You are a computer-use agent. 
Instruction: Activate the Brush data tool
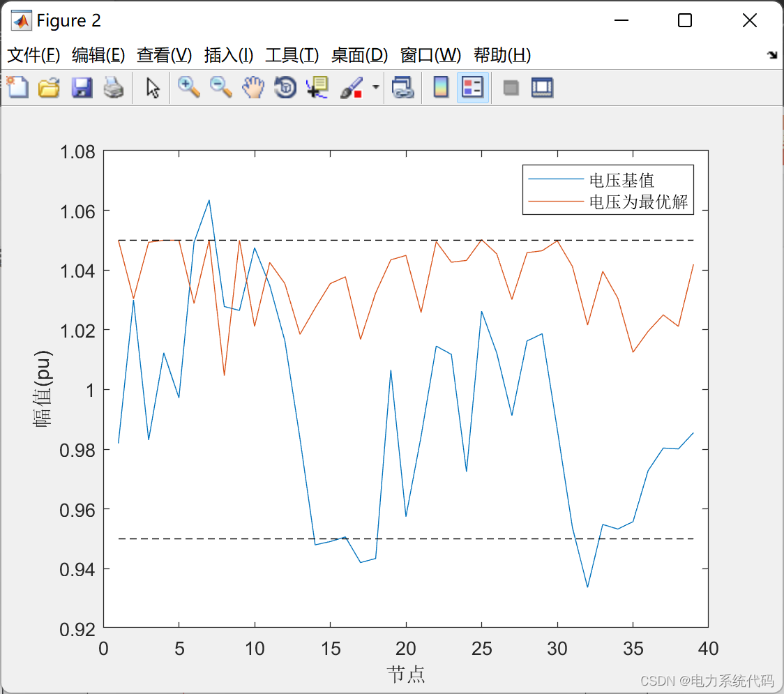pos(352,87)
